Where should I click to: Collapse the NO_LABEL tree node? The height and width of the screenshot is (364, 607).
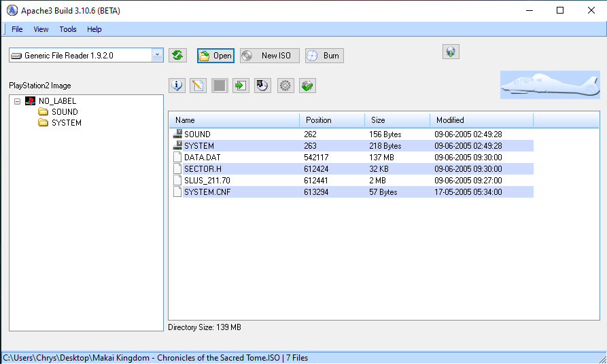17,101
